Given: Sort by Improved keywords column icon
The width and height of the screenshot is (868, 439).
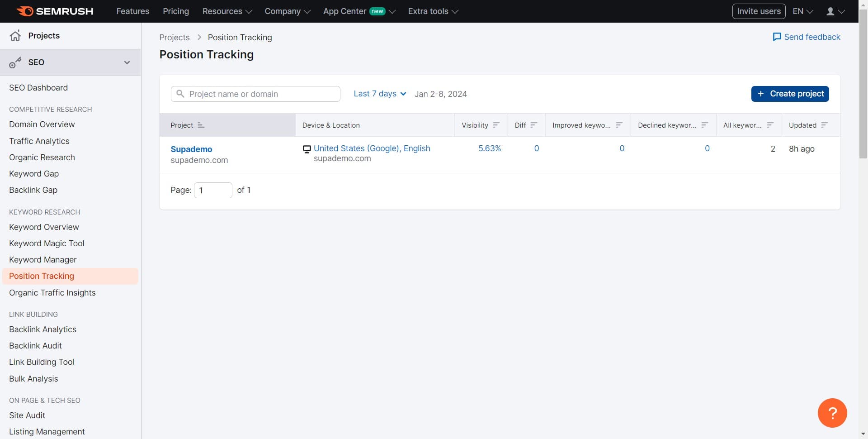Looking at the screenshot, I should pos(619,125).
